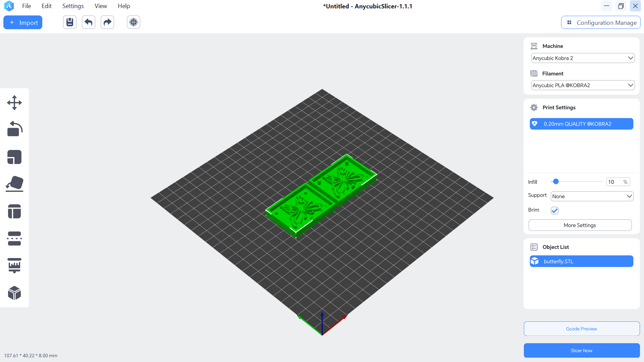Restore down the AnycubicSlicer window
This screenshot has height=362, width=644.
click(621, 6)
